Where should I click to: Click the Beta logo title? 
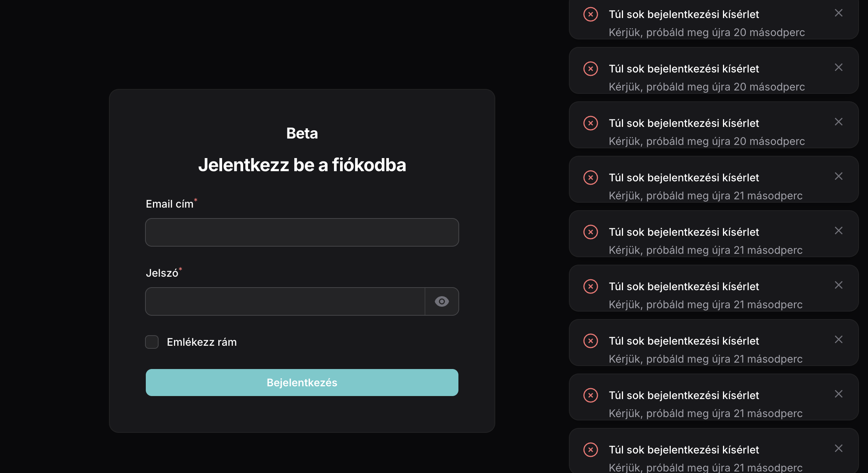302,133
